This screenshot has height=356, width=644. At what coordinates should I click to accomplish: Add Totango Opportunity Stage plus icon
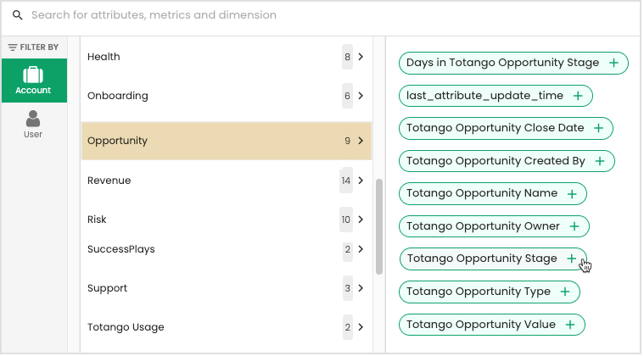571,259
